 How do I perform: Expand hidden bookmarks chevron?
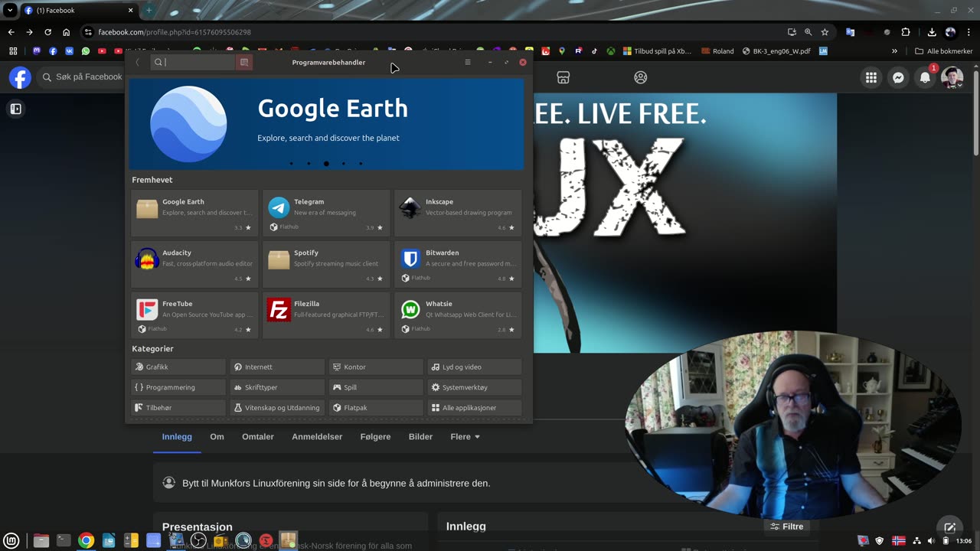[x=894, y=51]
